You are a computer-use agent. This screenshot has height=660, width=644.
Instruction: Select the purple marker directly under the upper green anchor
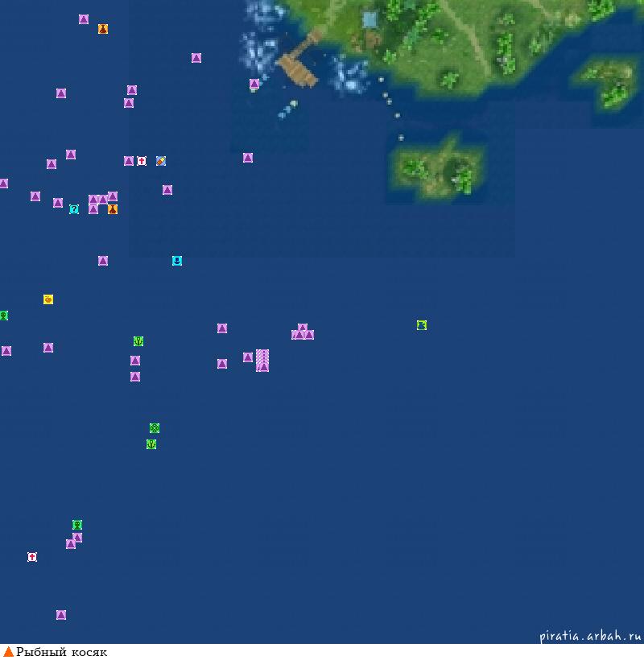point(135,361)
